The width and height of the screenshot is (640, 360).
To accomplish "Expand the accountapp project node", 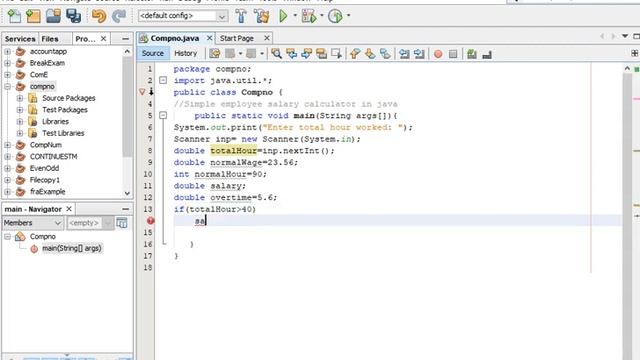I will [7, 51].
